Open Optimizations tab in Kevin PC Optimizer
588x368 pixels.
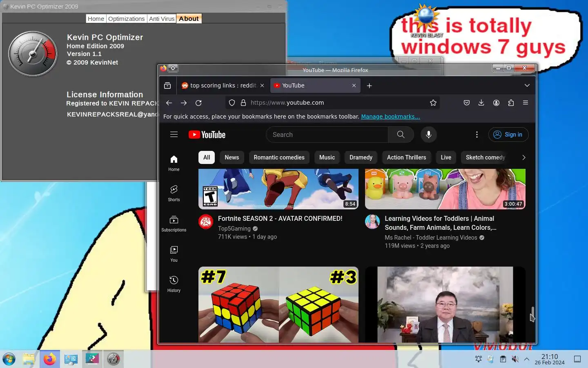127,19
